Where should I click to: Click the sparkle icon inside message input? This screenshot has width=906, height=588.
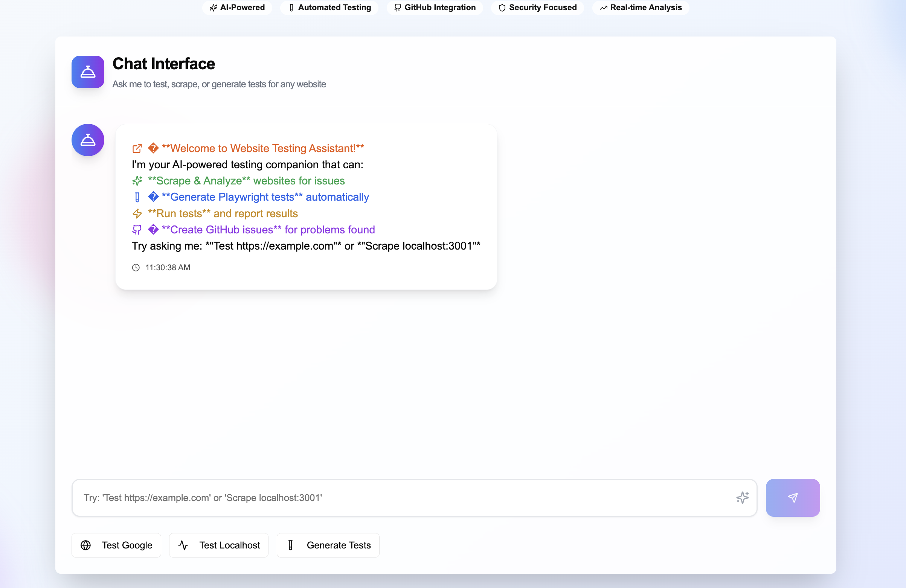pos(742,497)
